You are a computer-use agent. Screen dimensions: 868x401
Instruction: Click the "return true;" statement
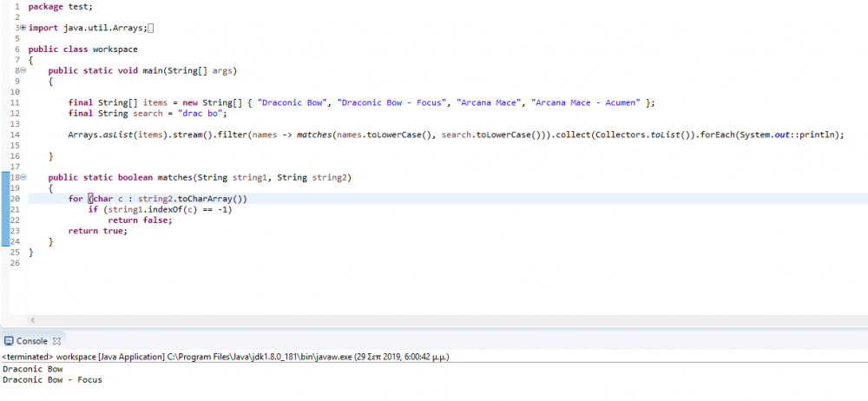[97, 230]
